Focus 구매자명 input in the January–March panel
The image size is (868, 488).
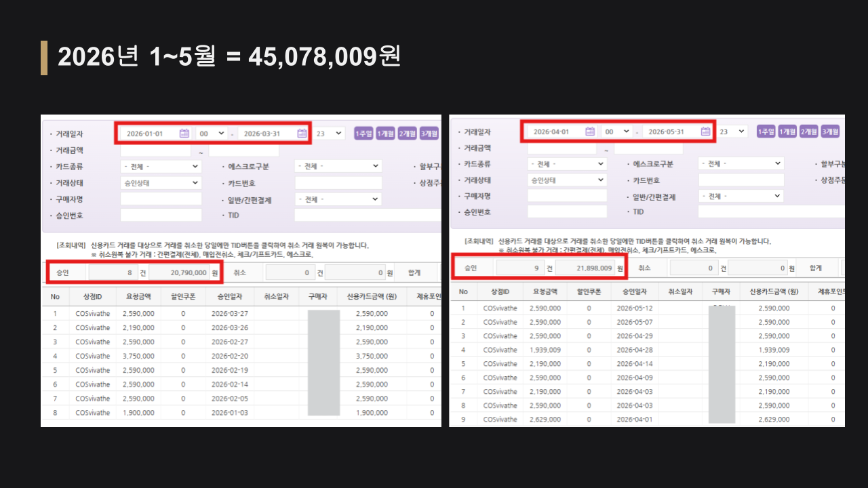(x=161, y=199)
